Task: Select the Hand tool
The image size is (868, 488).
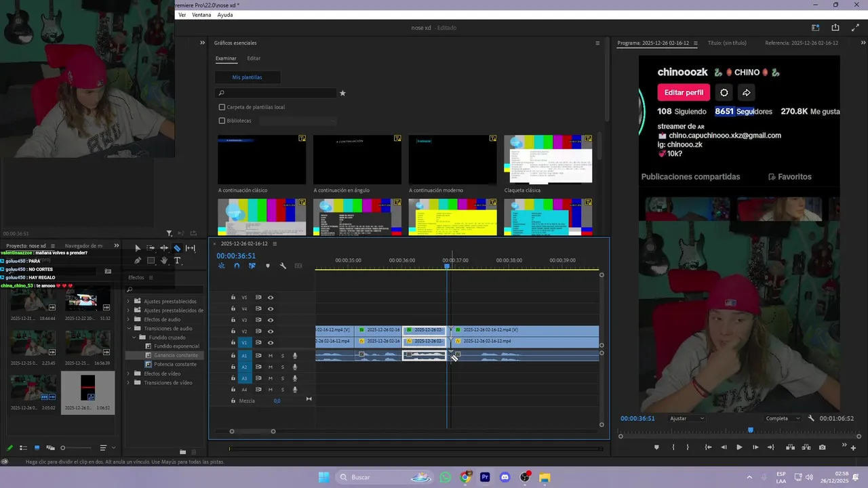Action: [164, 260]
